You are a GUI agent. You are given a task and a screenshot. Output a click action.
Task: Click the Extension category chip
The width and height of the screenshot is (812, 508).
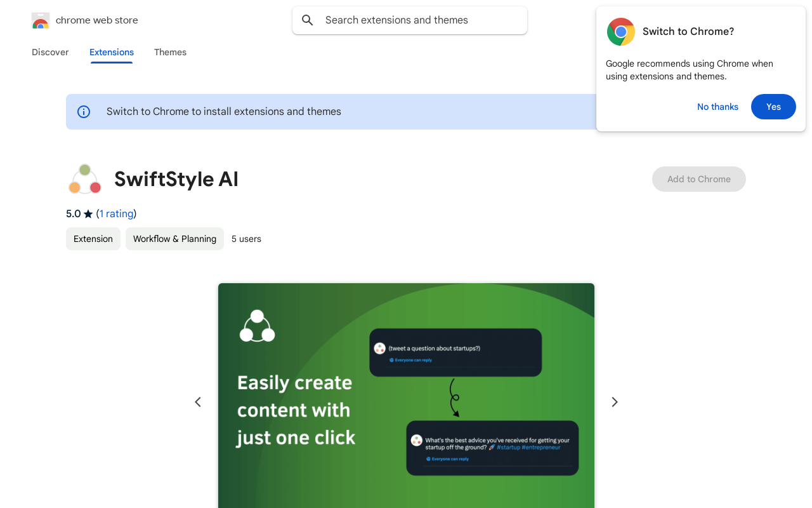(x=93, y=239)
